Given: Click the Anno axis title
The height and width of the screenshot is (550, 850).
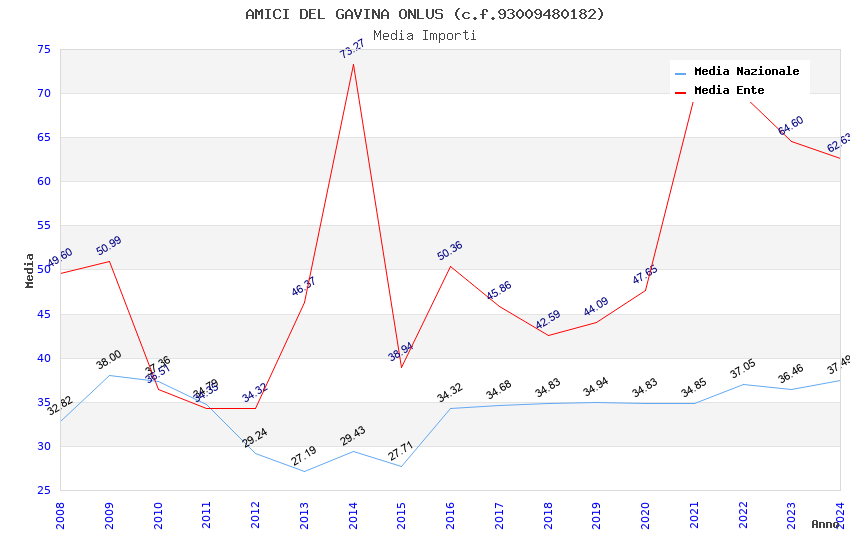Looking at the screenshot, I should tap(825, 524).
